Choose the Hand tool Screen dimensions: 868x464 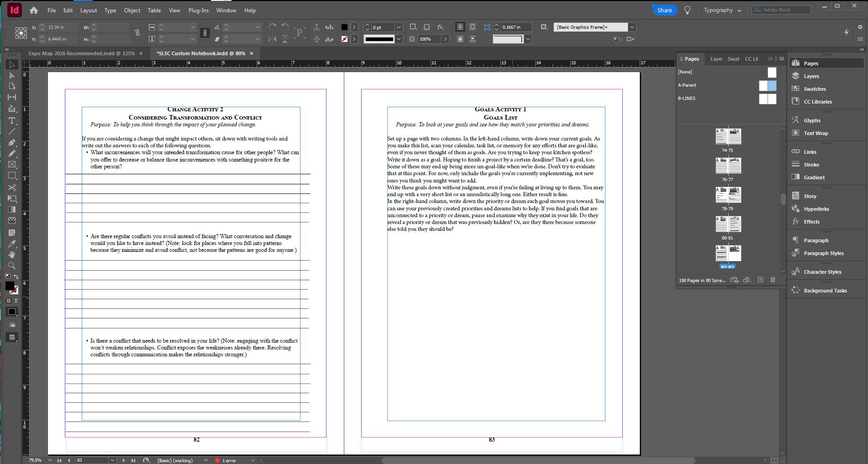coord(12,255)
